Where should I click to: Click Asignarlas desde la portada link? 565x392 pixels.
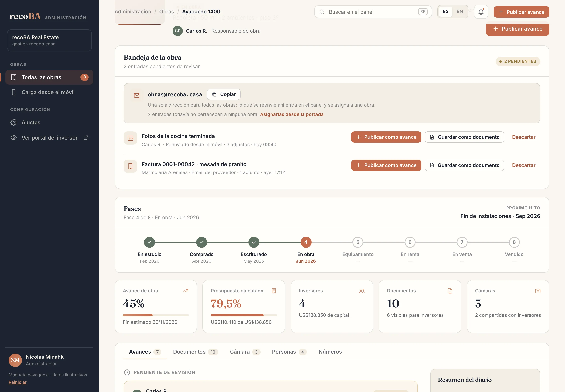[x=292, y=114]
